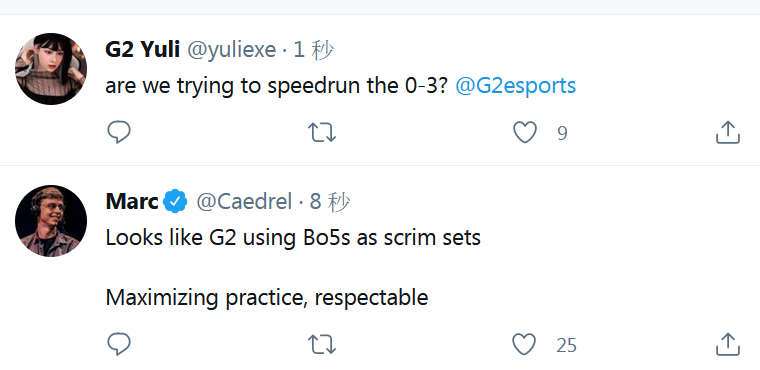Share G2 Yuli's tweet via upload icon
760x370 pixels.
pos(728,132)
